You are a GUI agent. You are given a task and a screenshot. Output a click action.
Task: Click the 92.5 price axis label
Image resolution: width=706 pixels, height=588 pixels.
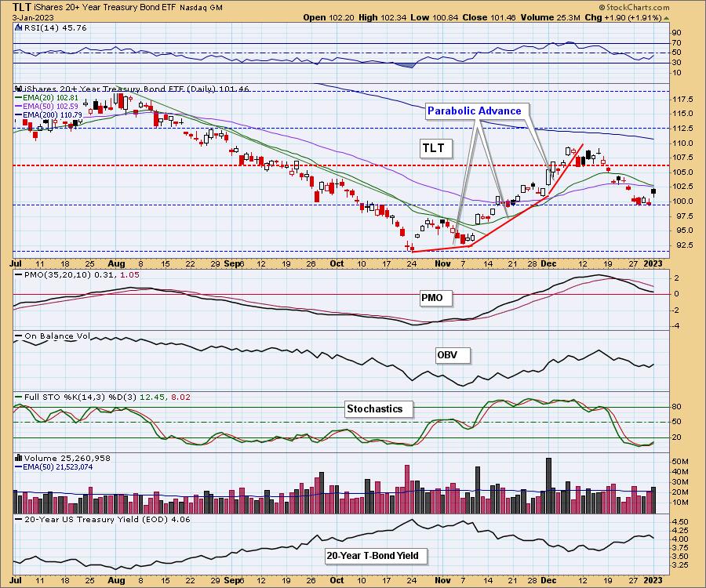(x=683, y=245)
